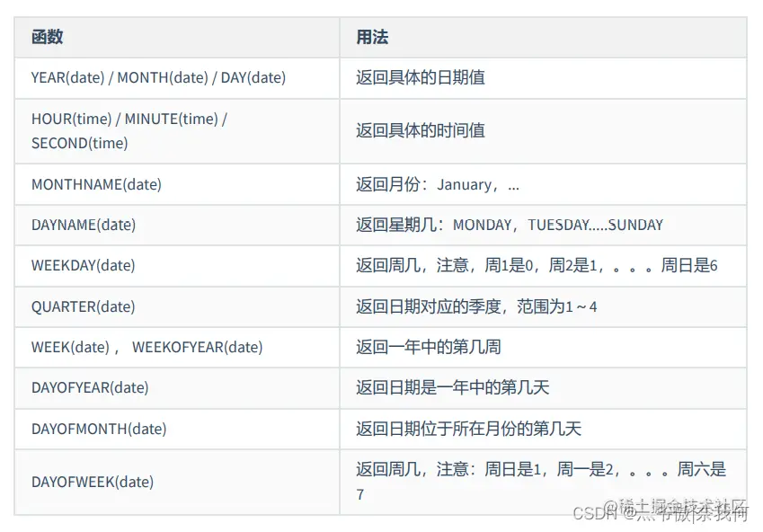Select the 函数 column header
This screenshot has width=763, height=532.
[x=177, y=38]
